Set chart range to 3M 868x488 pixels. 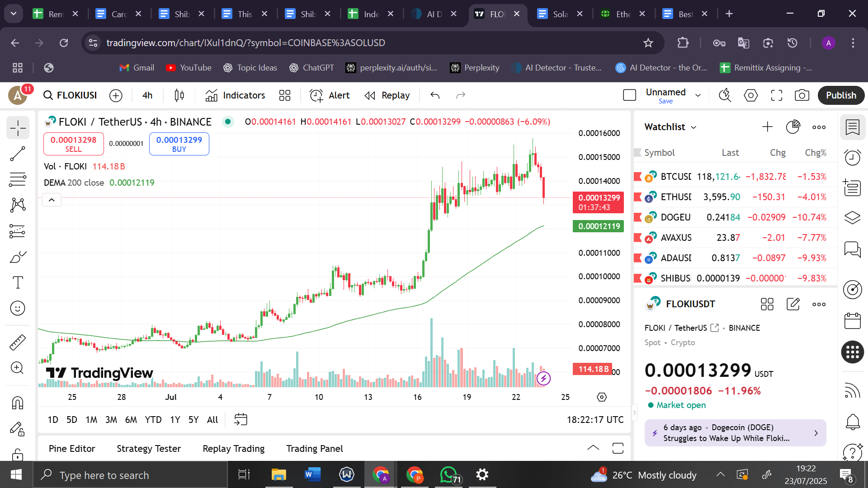click(111, 420)
